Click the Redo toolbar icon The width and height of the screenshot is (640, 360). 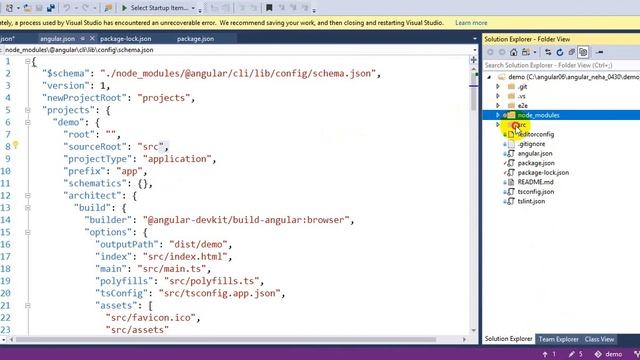click(85, 8)
